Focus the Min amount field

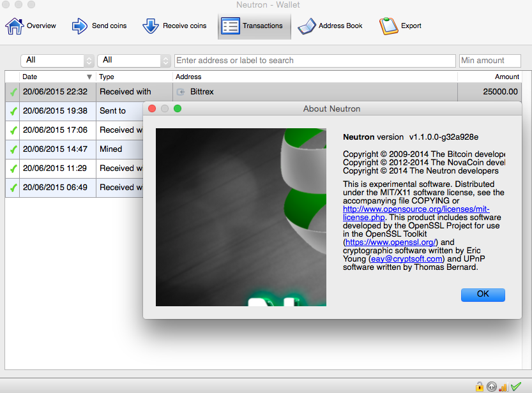(x=490, y=61)
